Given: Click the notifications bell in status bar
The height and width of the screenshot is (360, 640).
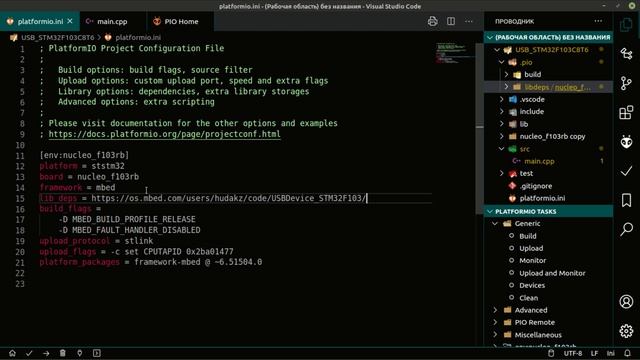Looking at the screenshot, I should 627,353.
